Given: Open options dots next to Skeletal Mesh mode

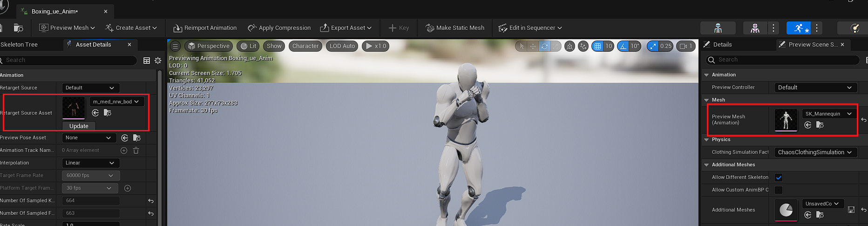Looking at the screenshot, I should 773,28.
